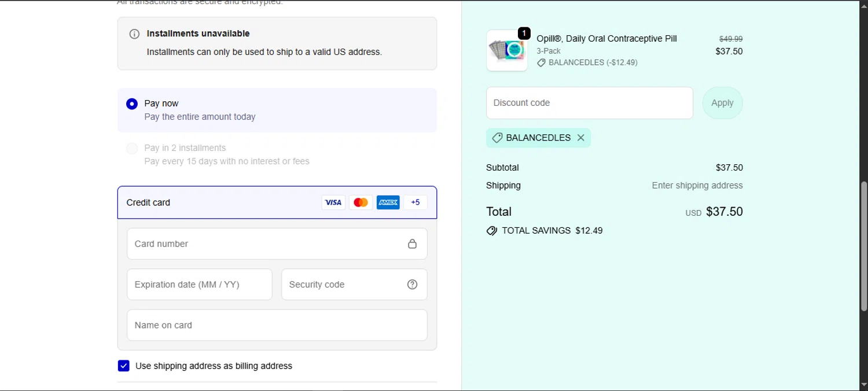Screen dimensions: 868x391
Task: Click the Mastercard logo
Action: pyautogui.click(x=361, y=202)
